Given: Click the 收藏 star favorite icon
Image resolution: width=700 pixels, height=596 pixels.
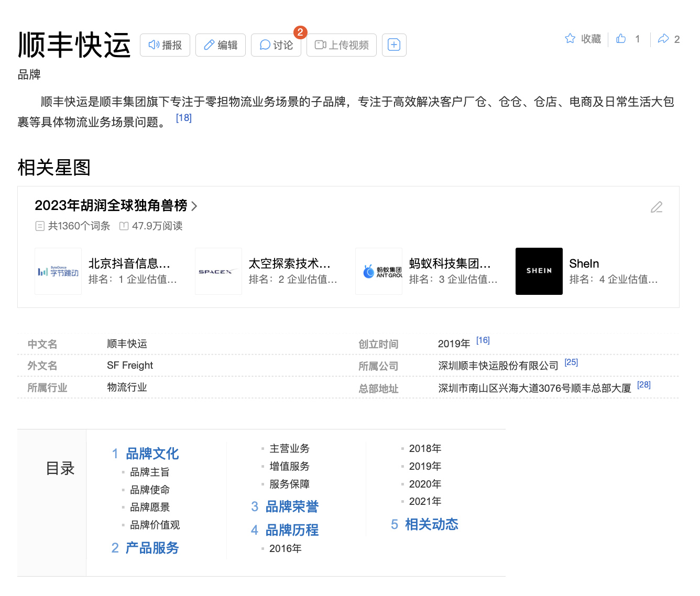Looking at the screenshot, I should click(570, 38).
